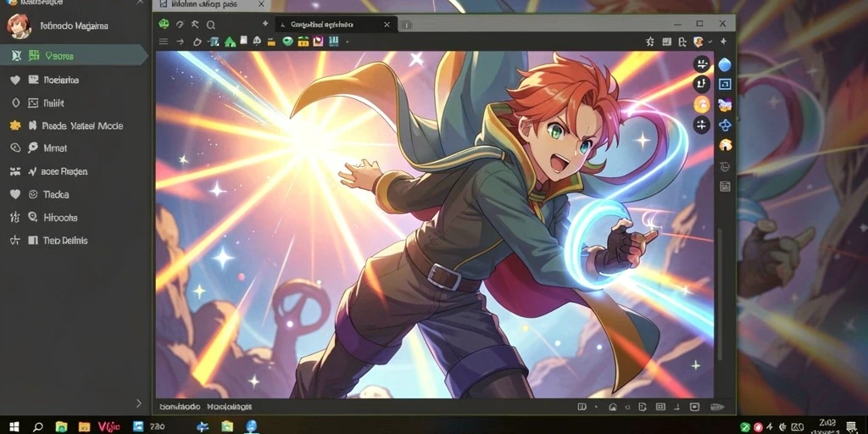868x434 pixels.
Task: Click the hamburger menu icon in the toolbar
Action: [x=164, y=42]
